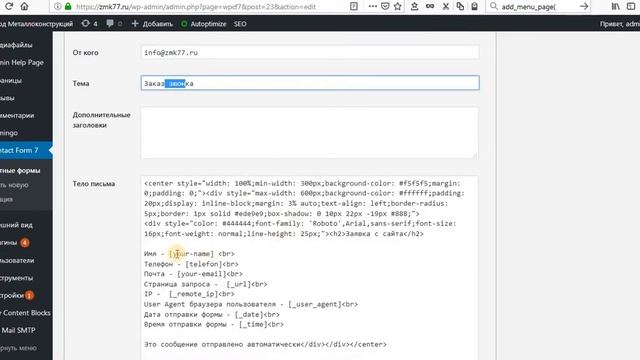
Task: Click the glasses-shaped extension icon
Action: point(430,6)
